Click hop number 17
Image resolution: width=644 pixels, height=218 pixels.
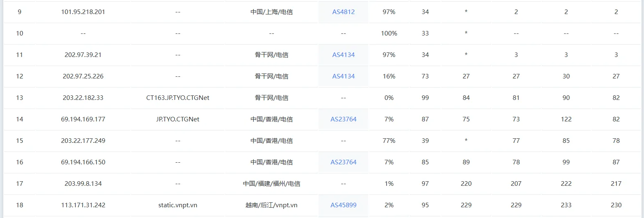tap(19, 184)
